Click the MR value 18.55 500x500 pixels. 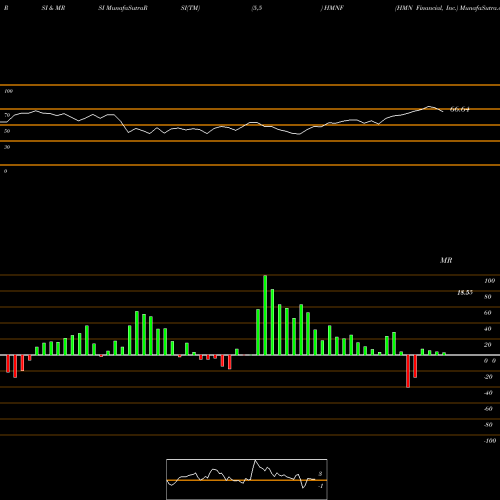[465, 293]
